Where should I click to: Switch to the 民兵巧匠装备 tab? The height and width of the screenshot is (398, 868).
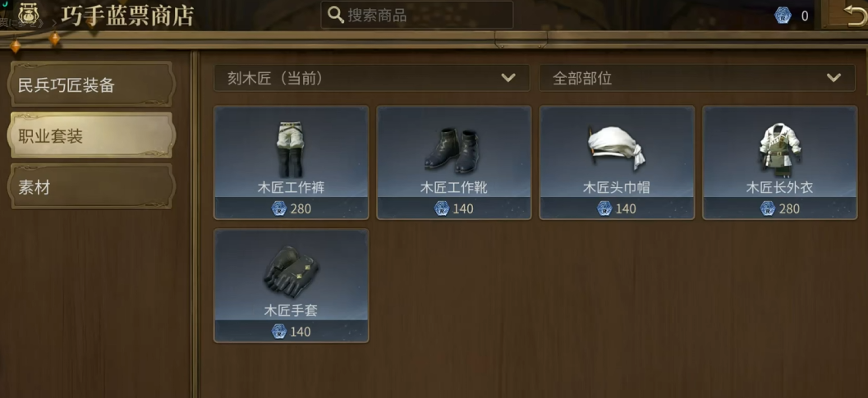coord(91,85)
